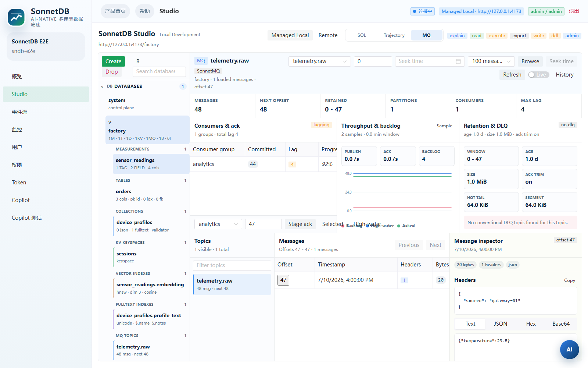
Task: Open Copilot 测试 in the sidebar
Action: 46,218
